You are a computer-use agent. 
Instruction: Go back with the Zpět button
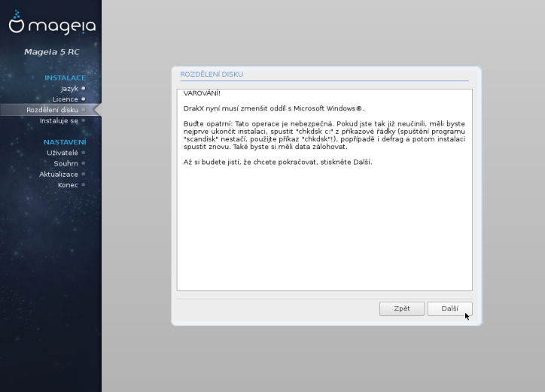(402, 308)
